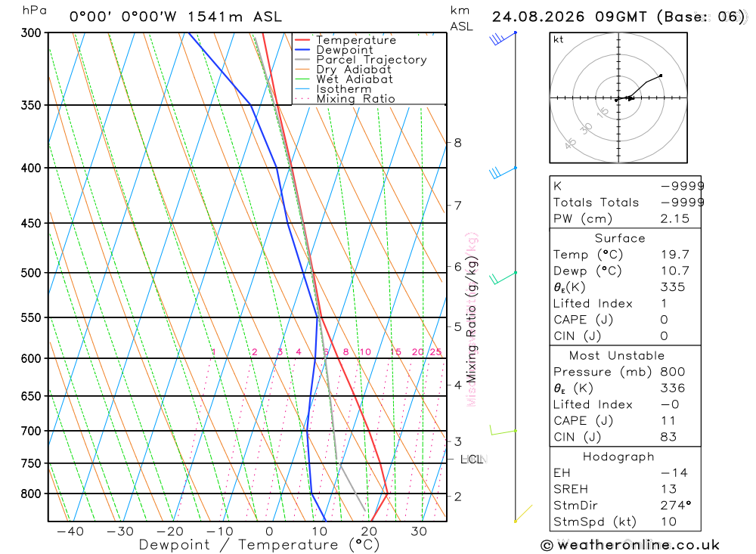756x554 pixels.
Task: Click the surface Dewp value 10.7
Action: pos(675,271)
